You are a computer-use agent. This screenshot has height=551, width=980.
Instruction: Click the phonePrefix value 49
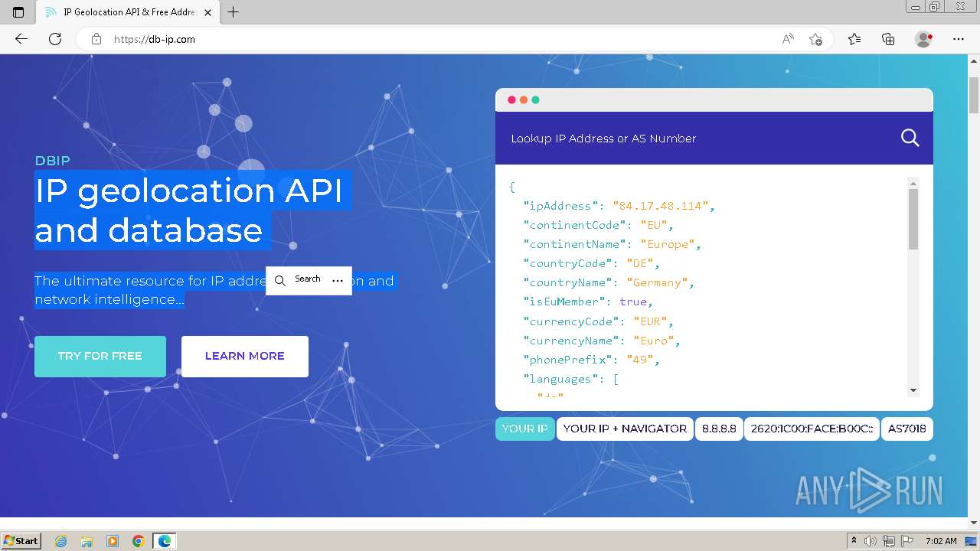(640, 360)
